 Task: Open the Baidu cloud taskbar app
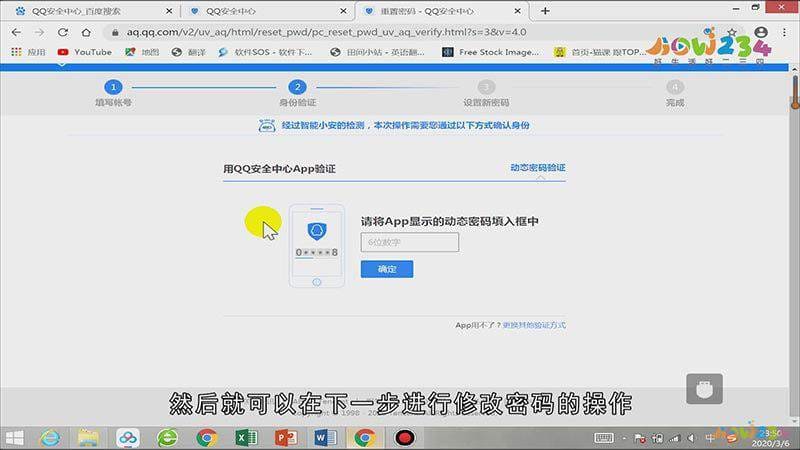pos(128,438)
